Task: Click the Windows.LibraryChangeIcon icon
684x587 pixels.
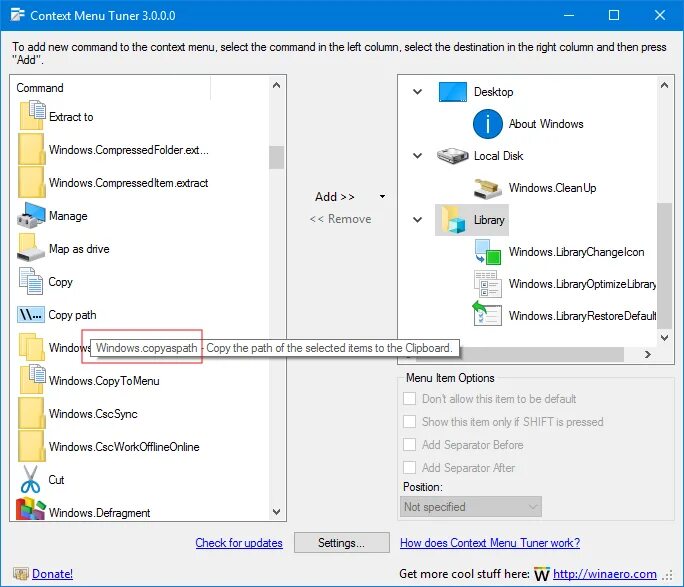Action: tap(488, 252)
